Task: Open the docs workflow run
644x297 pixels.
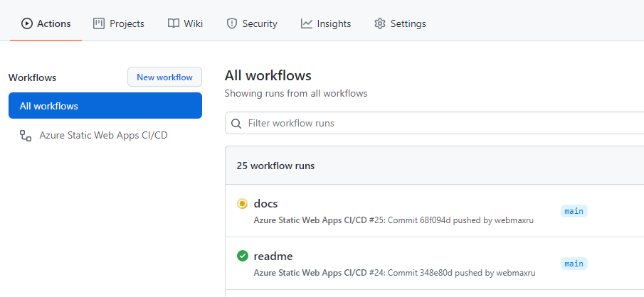Action: (265, 203)
